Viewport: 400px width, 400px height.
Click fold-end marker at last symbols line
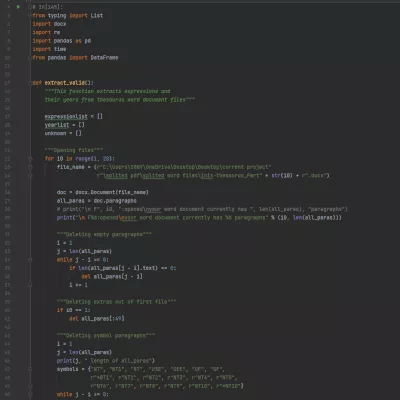(30, 386)
